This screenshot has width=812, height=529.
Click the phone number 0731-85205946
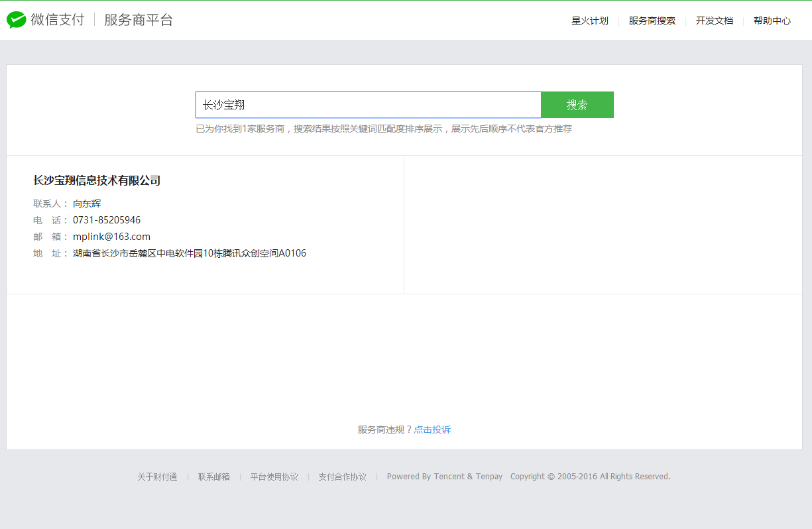[x=106, y=220]
